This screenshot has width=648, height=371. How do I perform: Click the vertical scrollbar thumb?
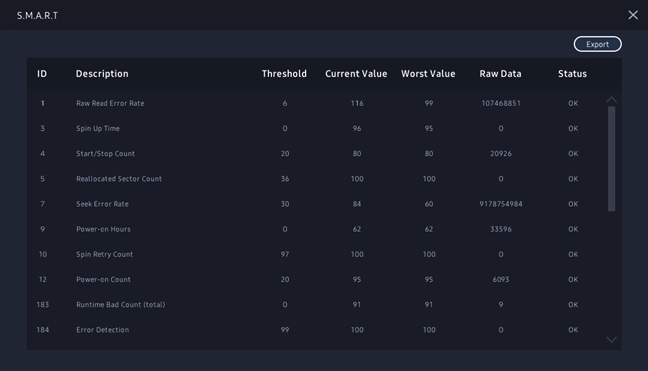point(611,159)
